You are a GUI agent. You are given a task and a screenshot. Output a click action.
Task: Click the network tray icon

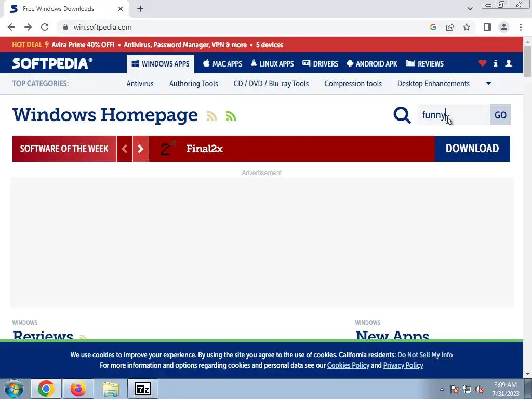[467, 389]
